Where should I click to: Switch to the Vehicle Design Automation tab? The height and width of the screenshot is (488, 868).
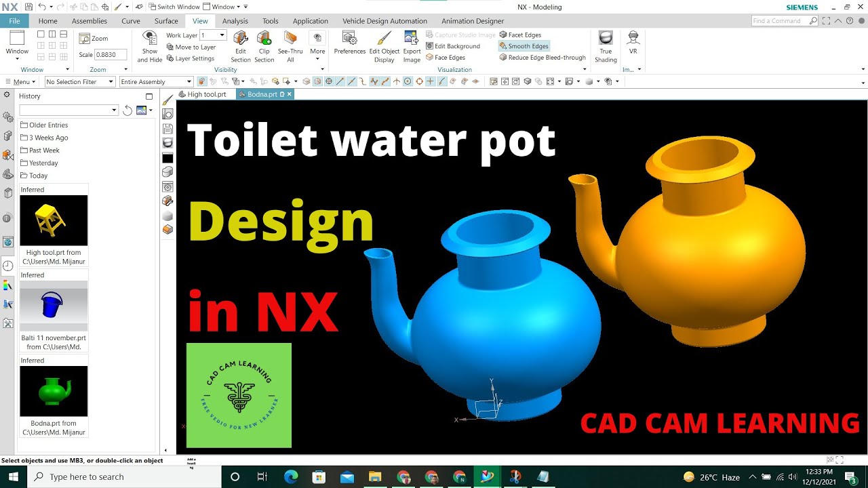(384, 21)
